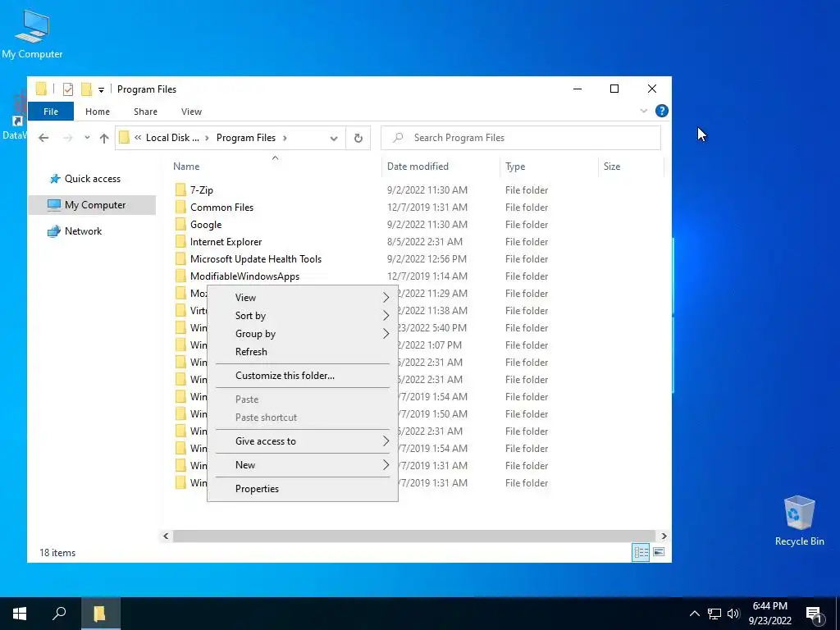840x630 pixels.
Task: Switch to Details view layout button
Action: pyautogui.click(x=641, y=552)
